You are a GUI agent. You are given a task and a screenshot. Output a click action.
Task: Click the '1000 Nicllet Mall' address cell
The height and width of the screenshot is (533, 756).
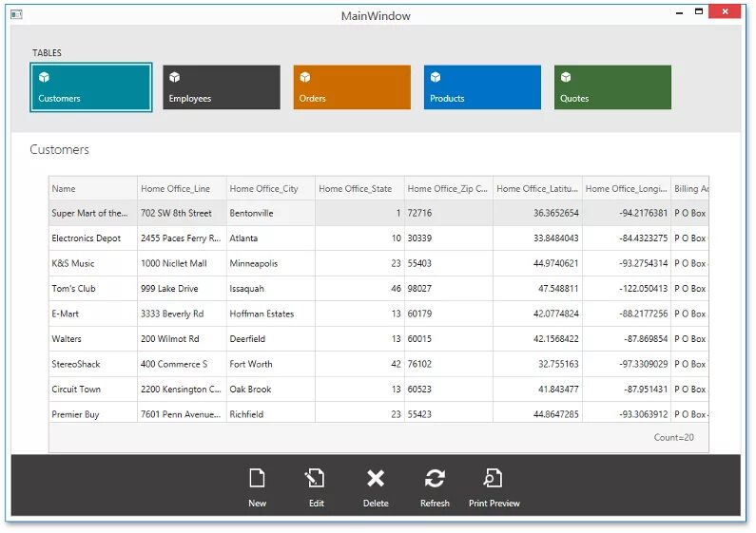182,263
